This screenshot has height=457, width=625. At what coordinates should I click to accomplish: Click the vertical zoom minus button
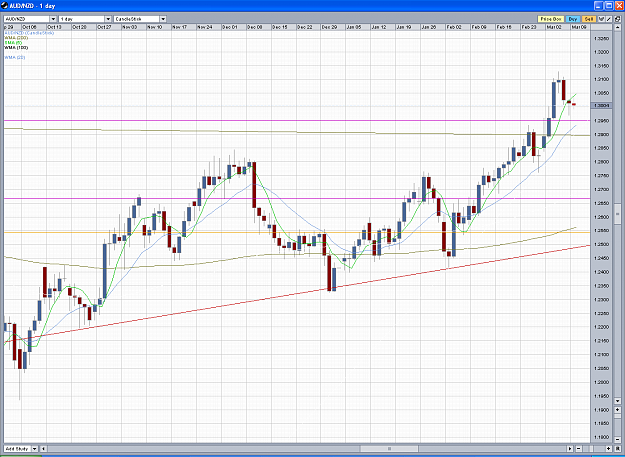pos(617,439)
